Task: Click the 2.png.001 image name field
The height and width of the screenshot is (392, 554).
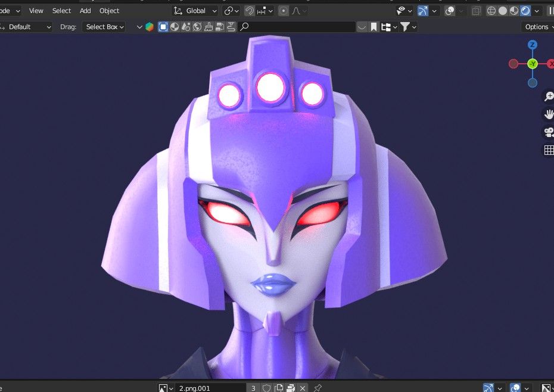Action: (210, 388)
